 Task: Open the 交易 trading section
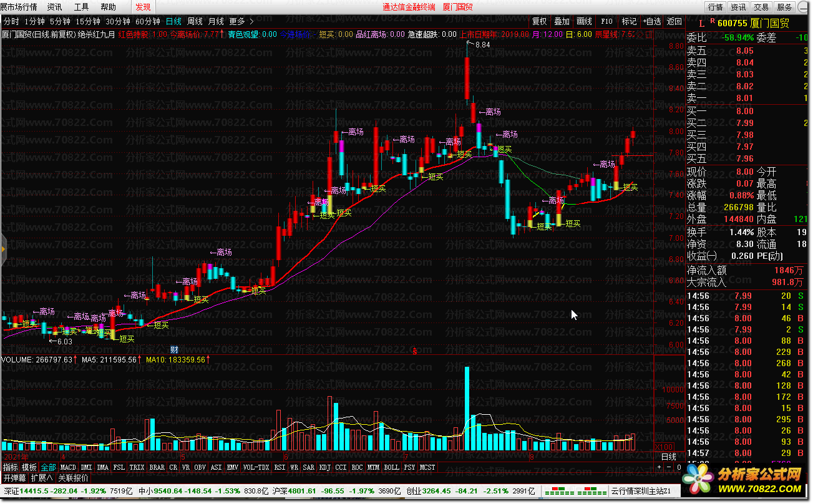[761, 7]
